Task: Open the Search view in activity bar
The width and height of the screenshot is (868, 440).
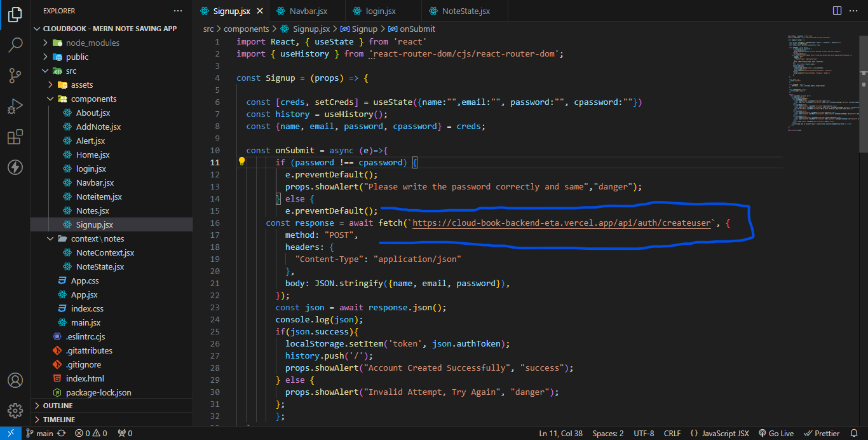Action: [x=15, y=45]
